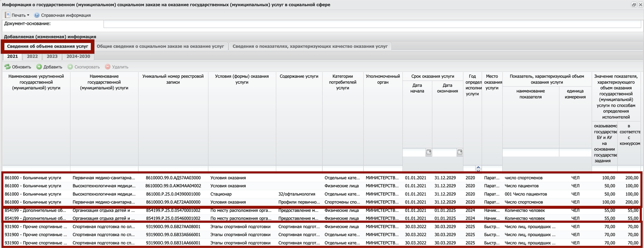Click Уникальный номер реестровой записи column header

pyautogui.click(x=173, y=79)
